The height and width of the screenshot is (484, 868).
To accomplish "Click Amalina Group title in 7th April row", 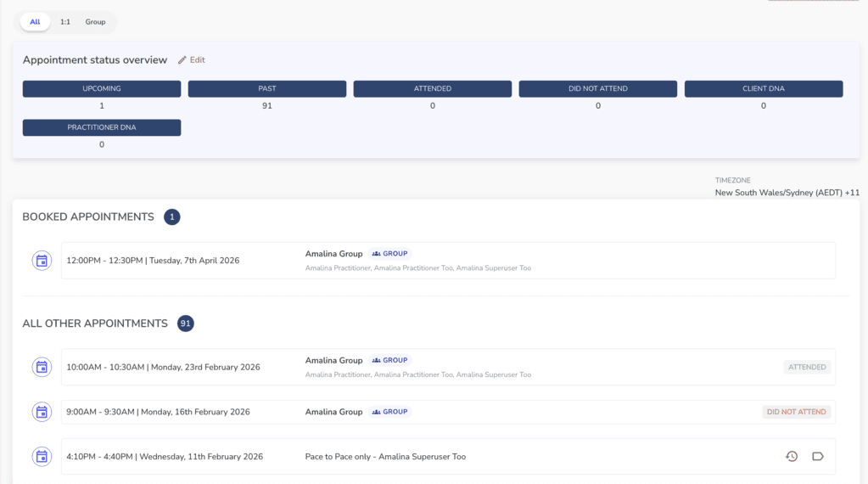I will (x=333, y=254).
